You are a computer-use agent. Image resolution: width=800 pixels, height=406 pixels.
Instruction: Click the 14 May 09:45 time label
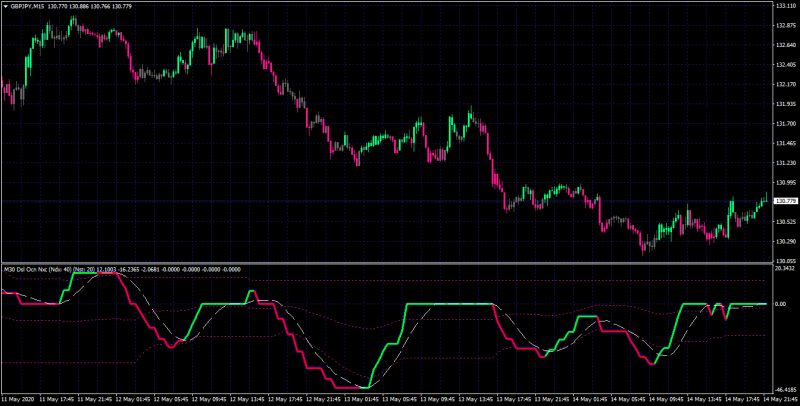(x=666, y=399)
